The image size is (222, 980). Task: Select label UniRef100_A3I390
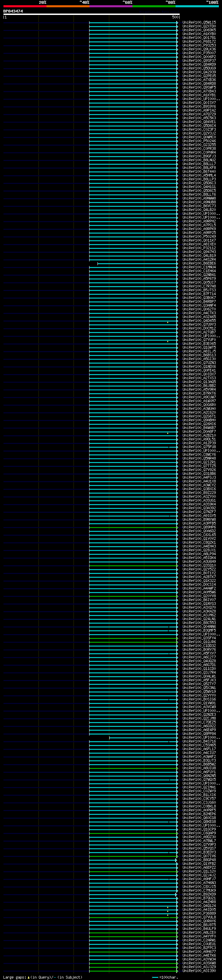click(199, 971)
